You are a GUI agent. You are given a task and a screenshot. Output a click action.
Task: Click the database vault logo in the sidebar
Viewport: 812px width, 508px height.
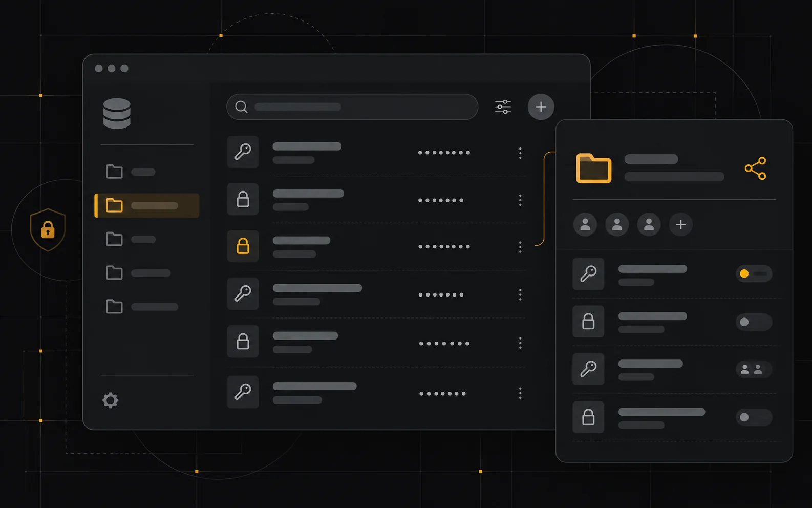117,113
